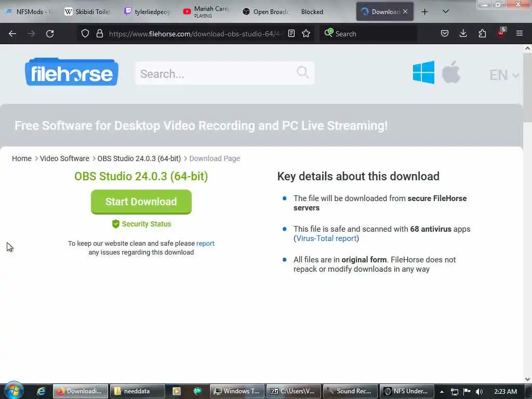Open the Video Software breadcrumb link
The height and width of the screenshot is (399, 532).
pos(64,158)
